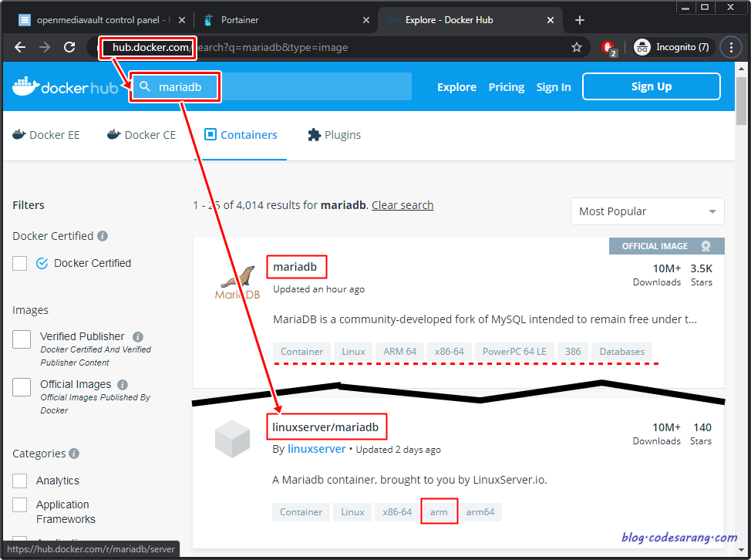Tick the Application Frameworks checkbox
The width and height of the screenshot is (751, 560).
pyautogui.click(x=19, y=505)
